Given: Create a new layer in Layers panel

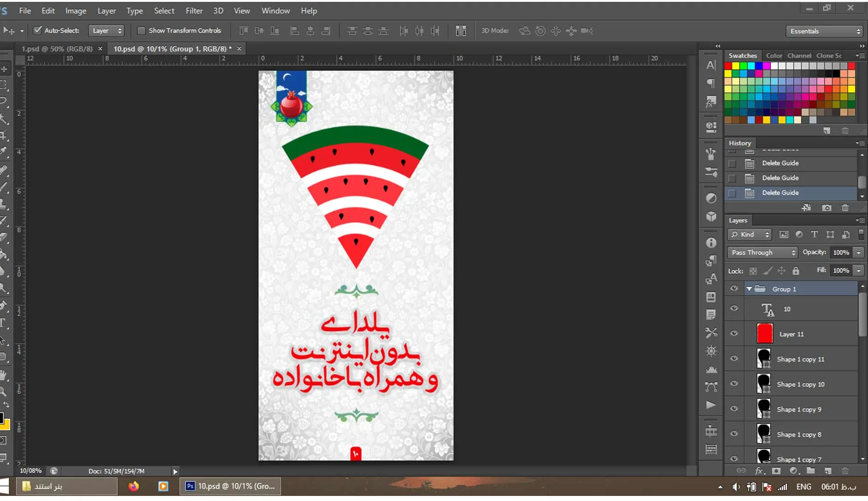Looking at the screenshot, I should click(x=828, y=471).
